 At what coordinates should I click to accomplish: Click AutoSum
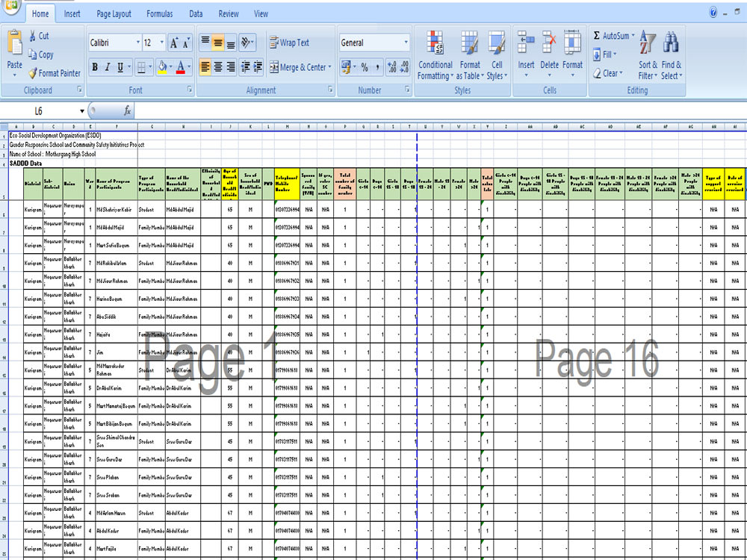coord(611,36)
